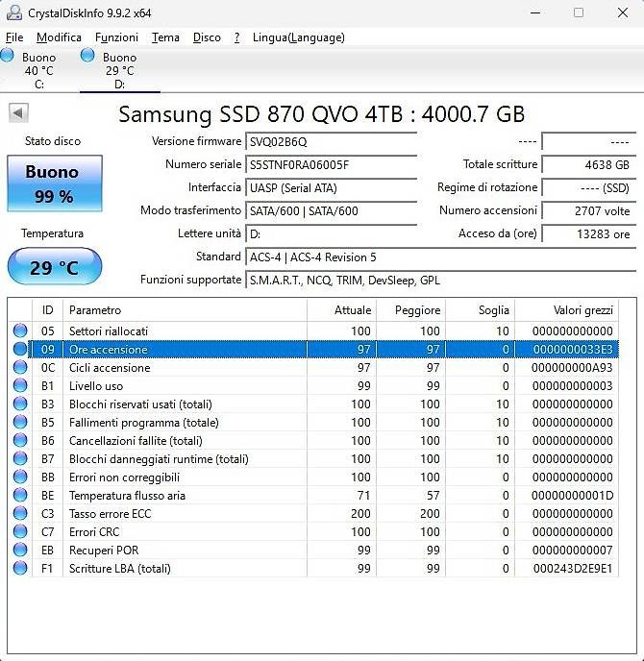Click status orb of Ore accensione row
The height and width of the screenshot is (661, 644).
tap(20, 349)
